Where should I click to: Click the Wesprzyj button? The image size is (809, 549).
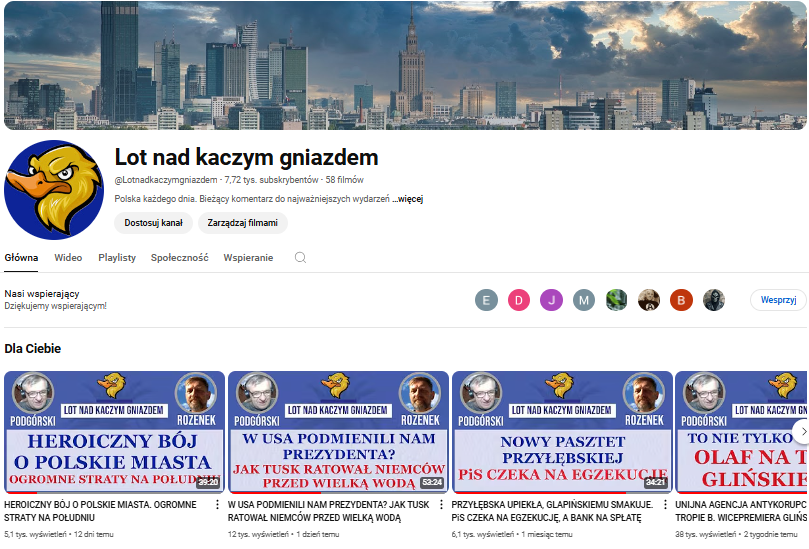coord(779,300)
